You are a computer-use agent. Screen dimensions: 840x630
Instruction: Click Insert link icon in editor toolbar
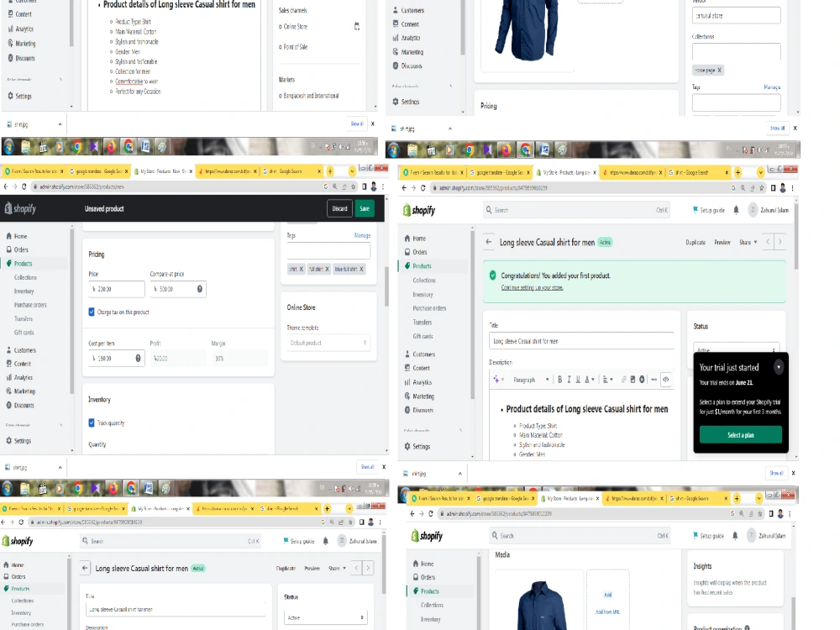[623, 380]
